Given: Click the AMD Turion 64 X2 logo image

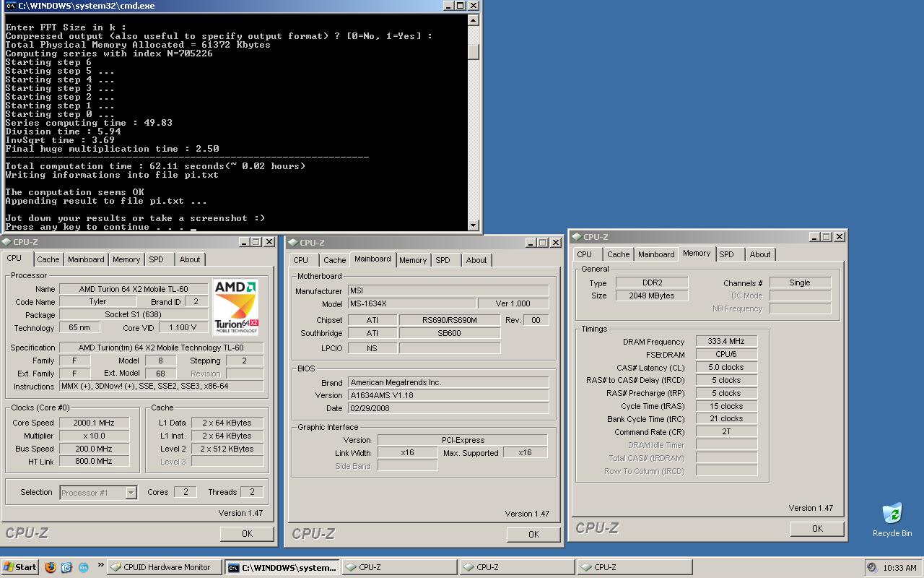Looking at the screenshot, I should pos(236,308).
